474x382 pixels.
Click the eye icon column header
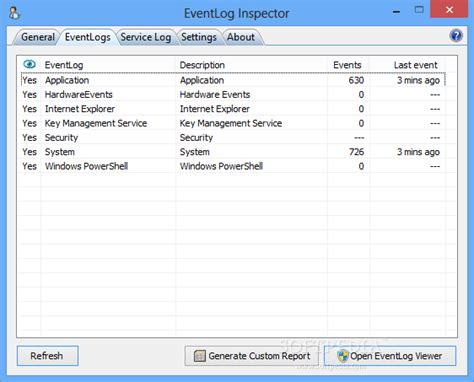(29, 64)
